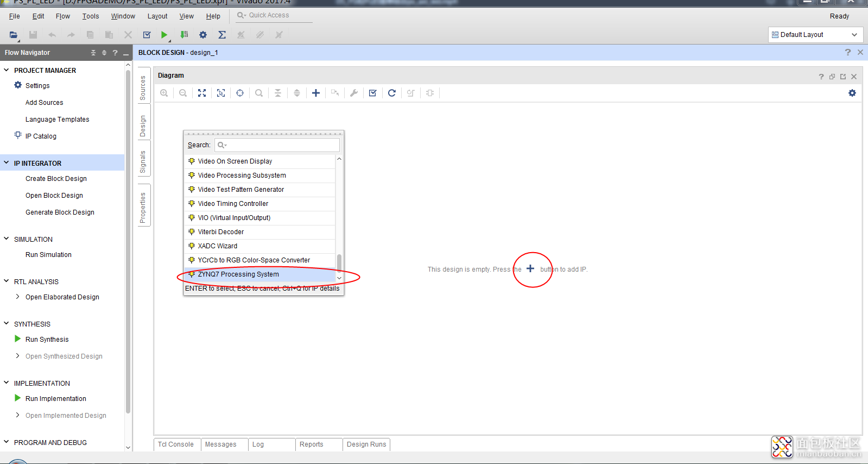Click Run Synthesis in Flow Navigator

(47, 340)
